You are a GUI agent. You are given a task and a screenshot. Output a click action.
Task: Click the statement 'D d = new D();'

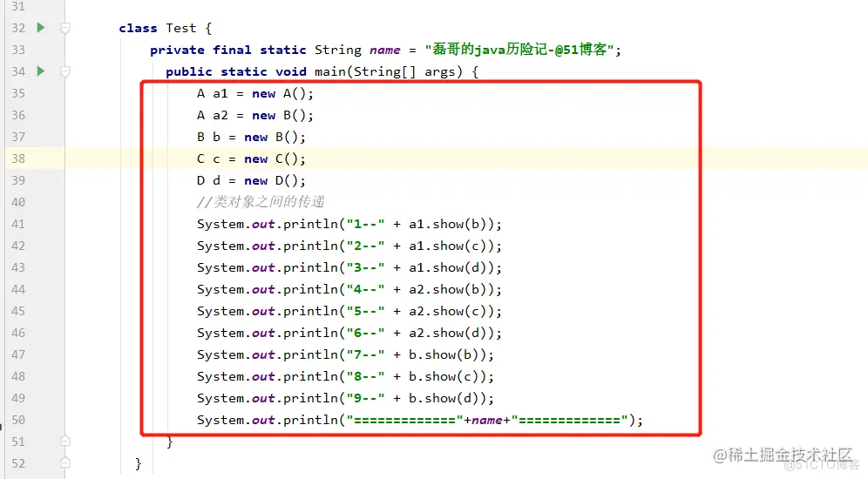coord(251,180)
